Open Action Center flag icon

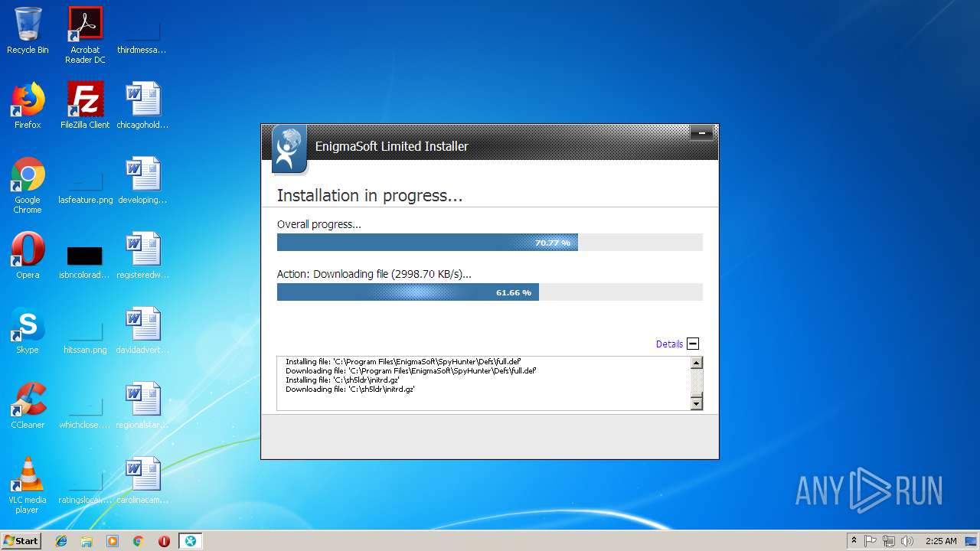click(x=871, y=541)
